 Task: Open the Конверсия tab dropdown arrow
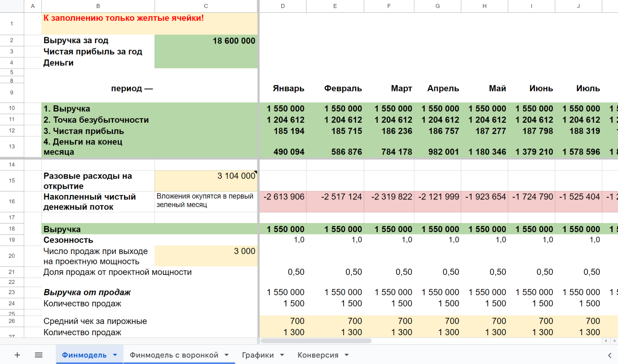346,355
